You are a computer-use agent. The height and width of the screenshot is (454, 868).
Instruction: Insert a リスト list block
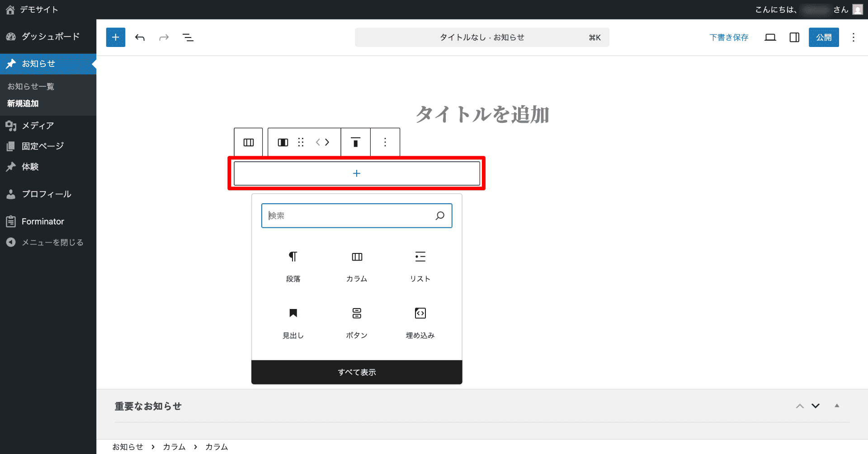click(420, 267)
